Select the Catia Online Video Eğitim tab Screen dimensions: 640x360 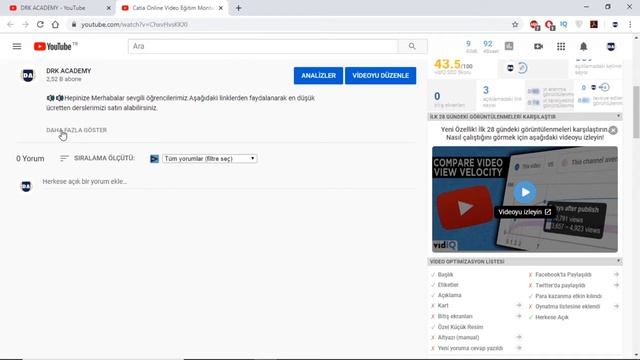173,8
